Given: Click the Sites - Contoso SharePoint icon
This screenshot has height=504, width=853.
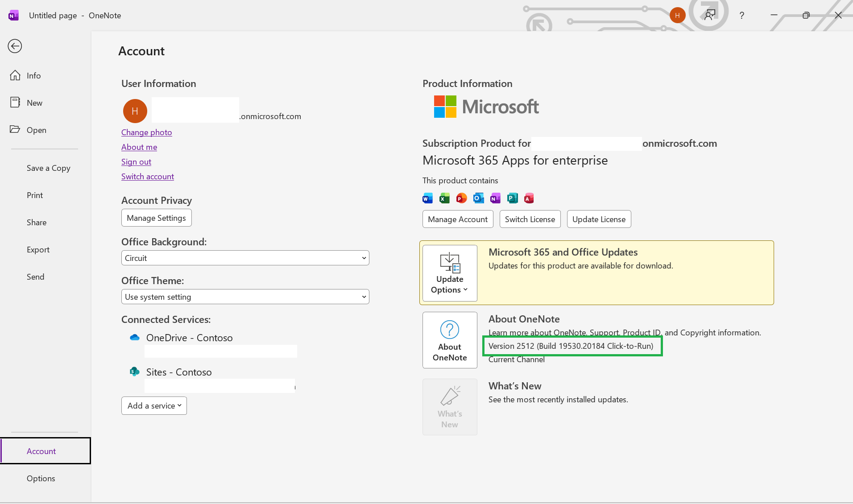Looking at the screenshot, I should (134, 372).
